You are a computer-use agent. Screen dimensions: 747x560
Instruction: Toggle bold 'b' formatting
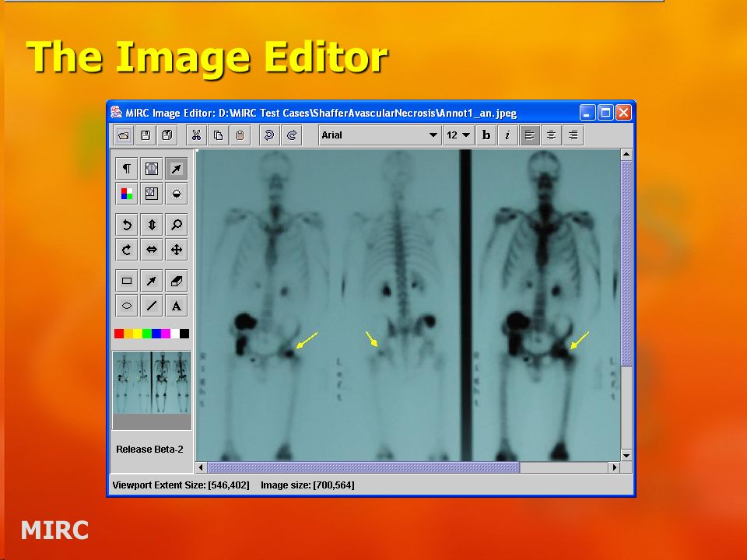tap(486, 135)
